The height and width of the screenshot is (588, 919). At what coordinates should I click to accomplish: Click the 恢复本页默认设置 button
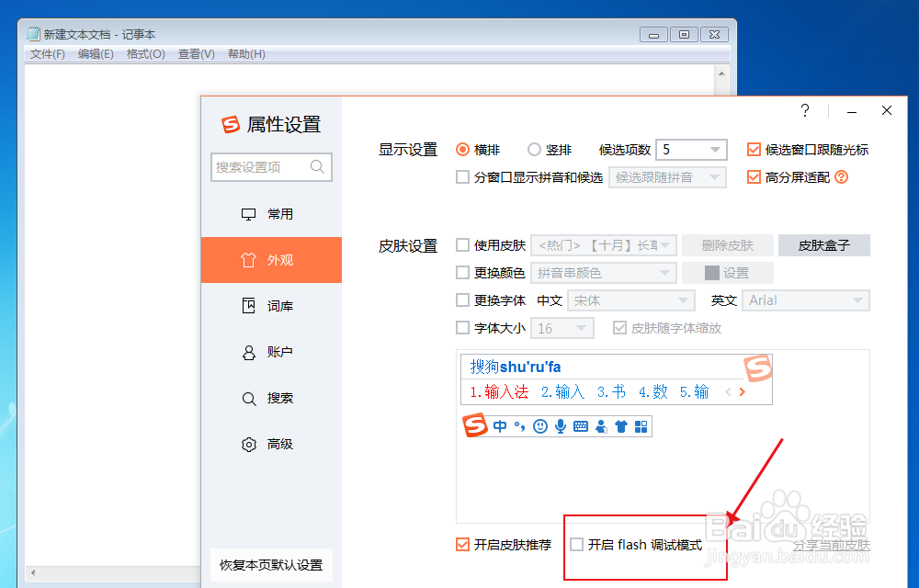271,565
